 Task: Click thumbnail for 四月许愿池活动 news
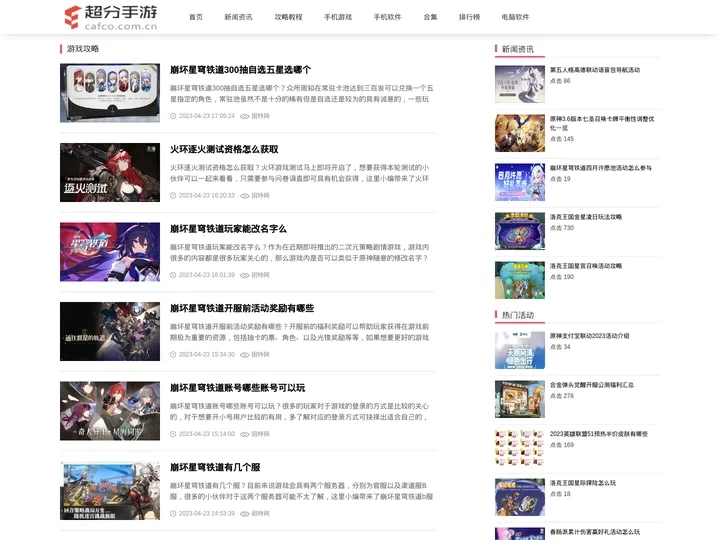point(520,182)
